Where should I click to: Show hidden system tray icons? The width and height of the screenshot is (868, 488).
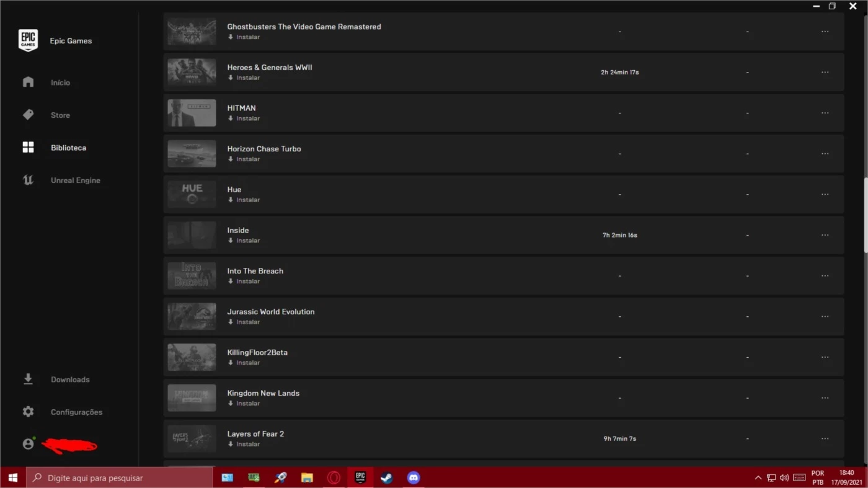[x=758, y=477]
